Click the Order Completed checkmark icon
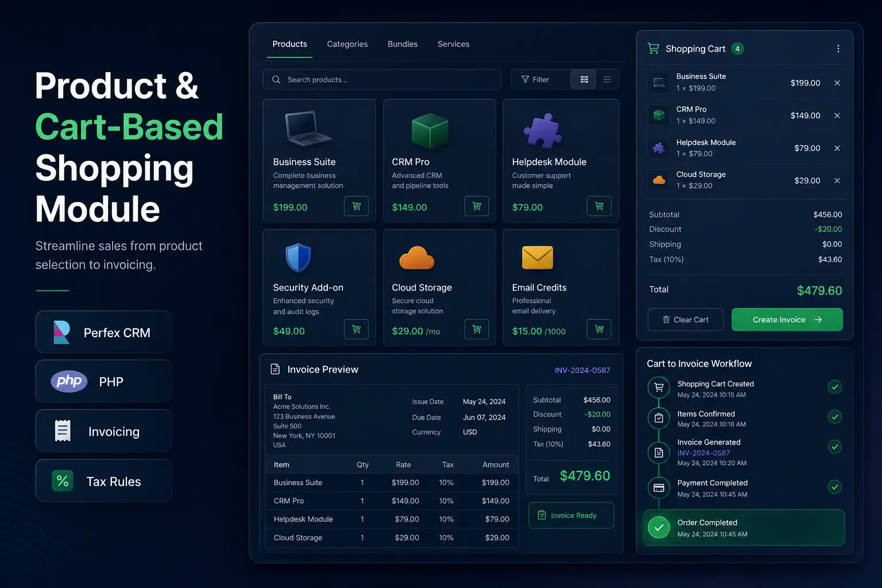 659,527
